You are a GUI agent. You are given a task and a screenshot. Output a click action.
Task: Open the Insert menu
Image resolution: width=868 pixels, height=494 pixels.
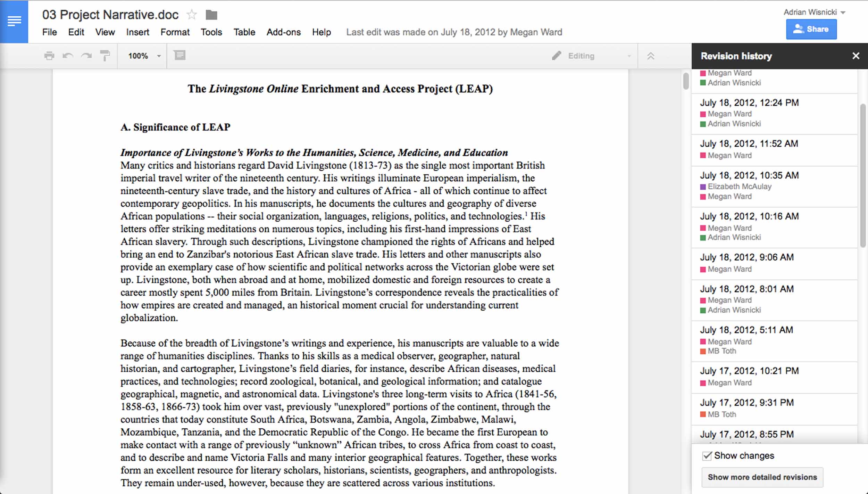[137, 32]
